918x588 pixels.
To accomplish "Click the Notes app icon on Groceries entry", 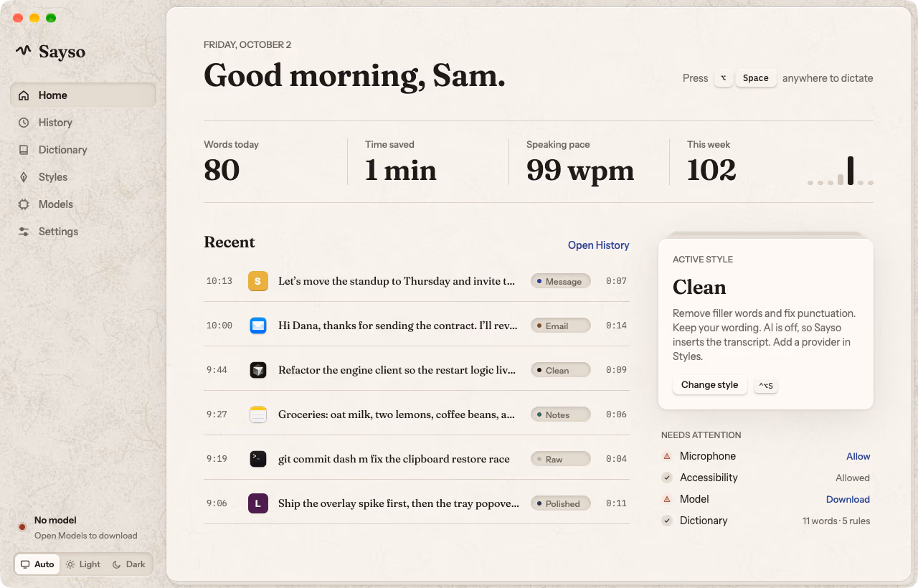I will [258, 414].
